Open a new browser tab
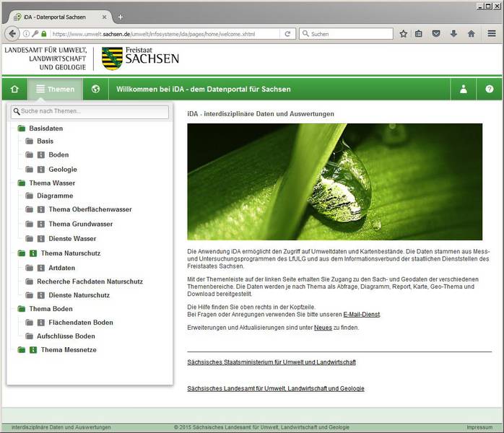Screen dimensions: 504x433 (x=121, y=17)
